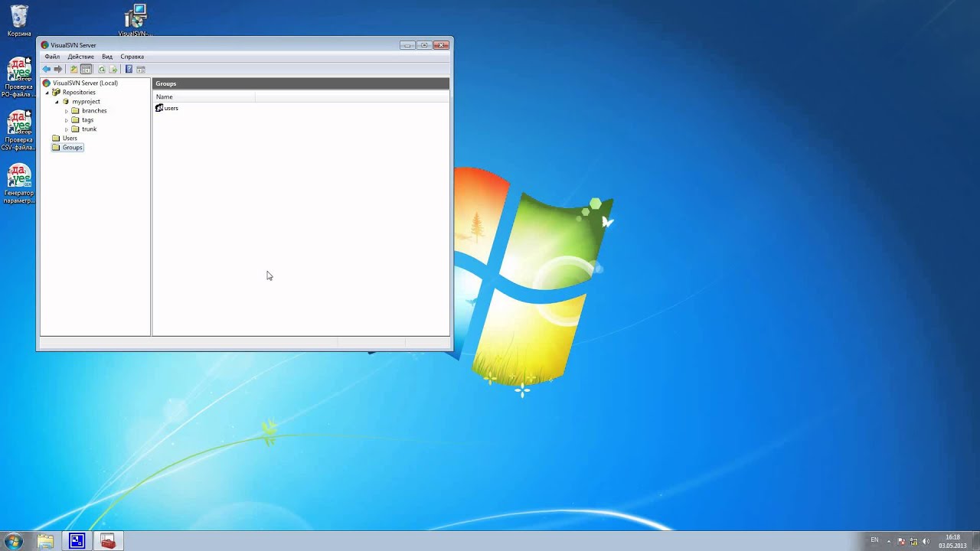Click the EN language indicator

pyautogui.click(x=874, y=540)
